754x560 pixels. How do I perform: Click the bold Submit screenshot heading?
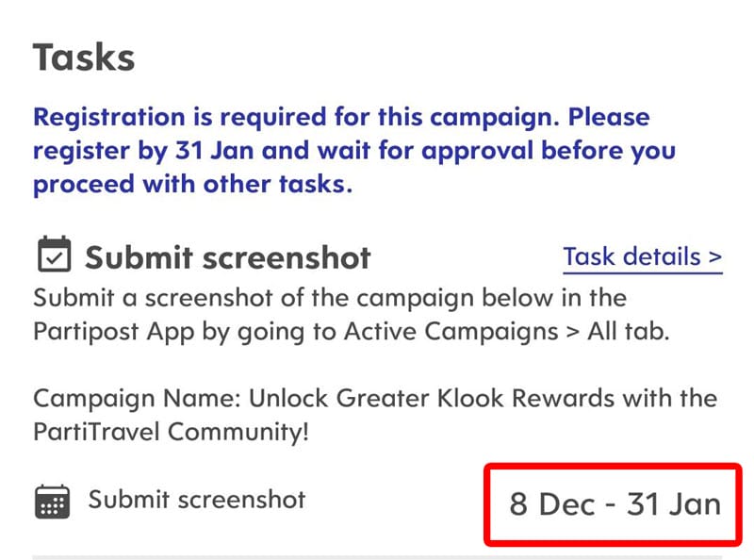[x=227, y=257]
